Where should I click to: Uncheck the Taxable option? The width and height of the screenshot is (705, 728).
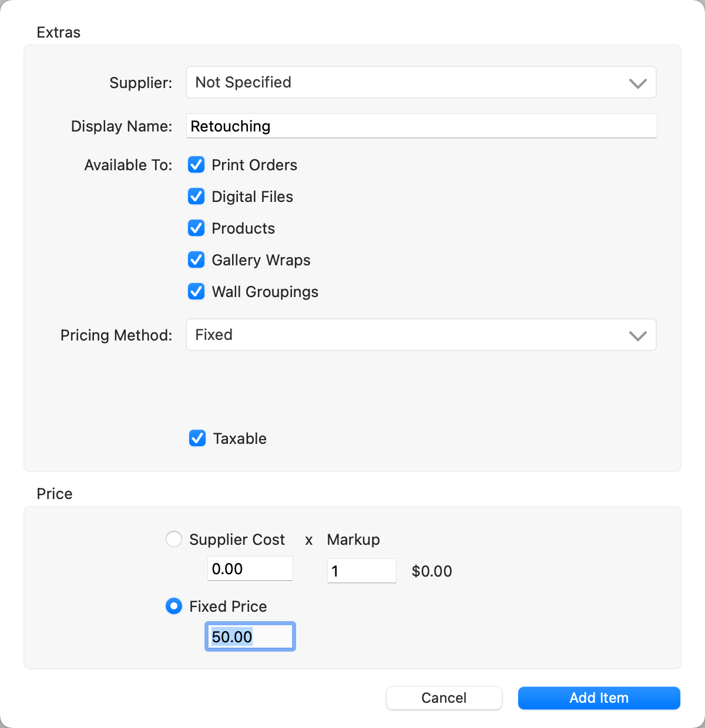pos(197,439)
